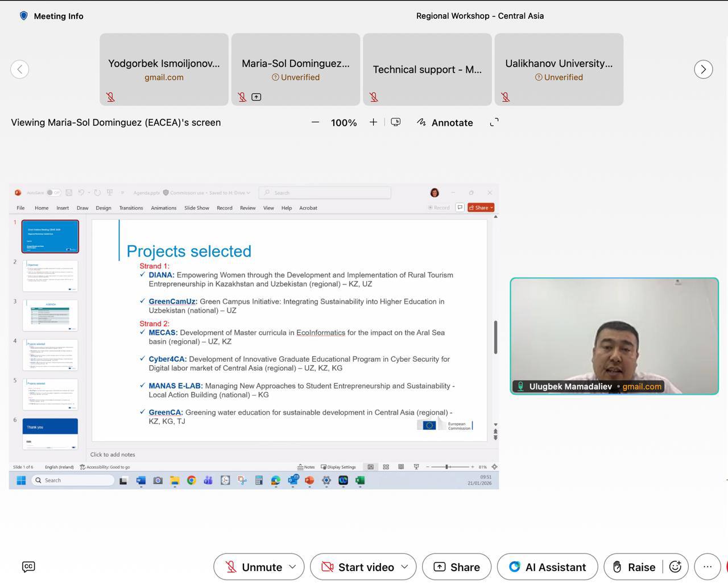Start video camera
728x583 pixels.
point(358,567)
